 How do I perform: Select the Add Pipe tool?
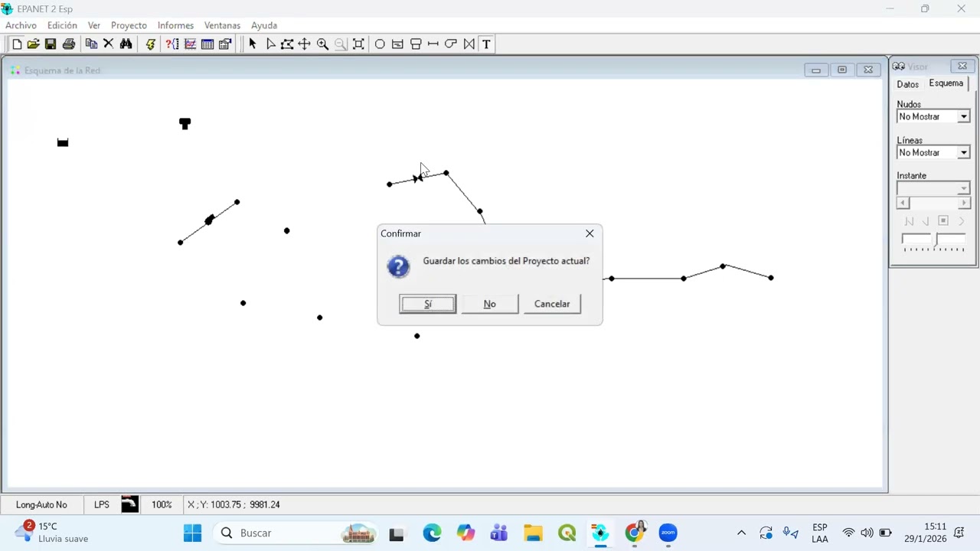433,44
